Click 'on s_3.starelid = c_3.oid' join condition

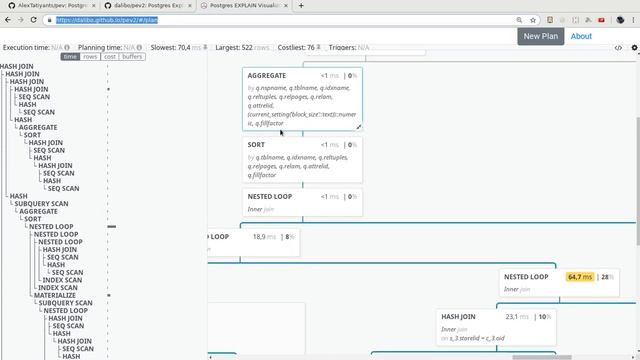tap(473, 338)
